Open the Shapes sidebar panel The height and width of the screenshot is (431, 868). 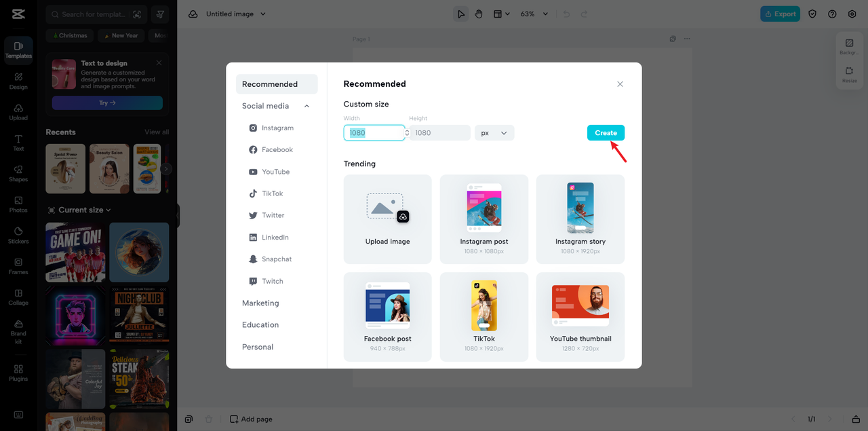click(18, 174)
